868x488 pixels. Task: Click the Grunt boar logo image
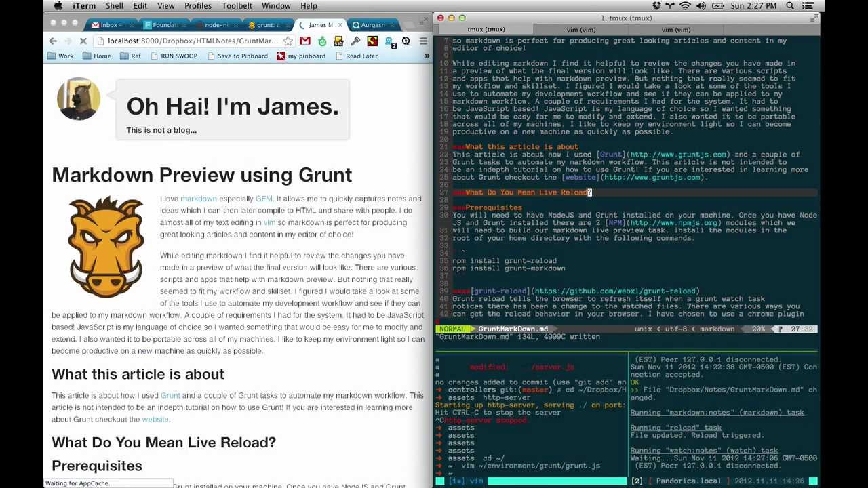pyautogui.click(x=106, y=246)
